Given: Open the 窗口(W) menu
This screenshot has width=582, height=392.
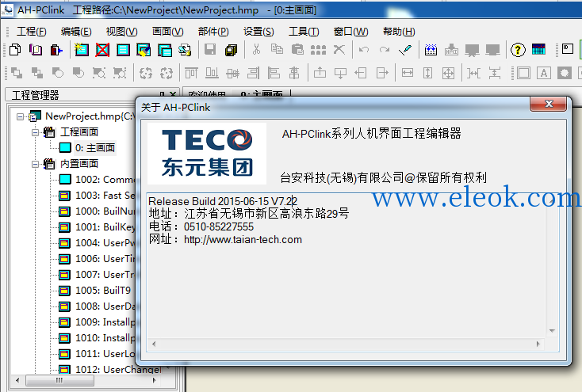Looking at the screenshot, I should (350, 32).
